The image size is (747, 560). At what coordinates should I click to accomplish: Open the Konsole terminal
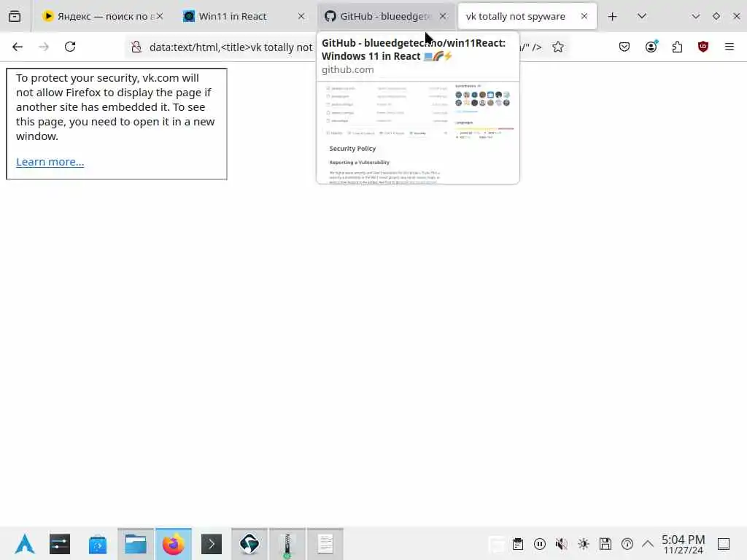tap(212, 544)
